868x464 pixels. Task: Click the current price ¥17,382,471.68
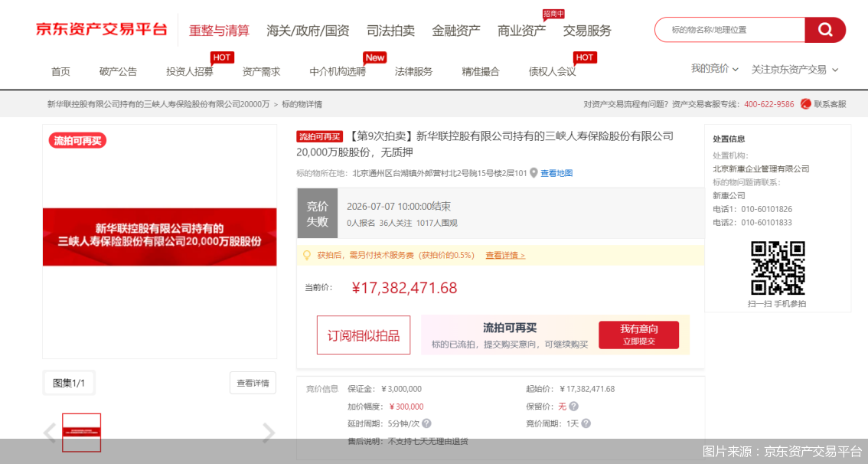405,288
